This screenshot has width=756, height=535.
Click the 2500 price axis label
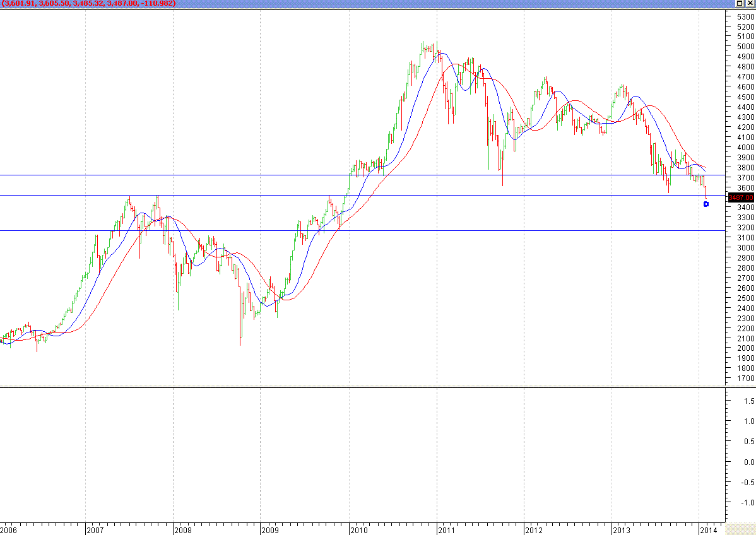[x=745, y=298]
